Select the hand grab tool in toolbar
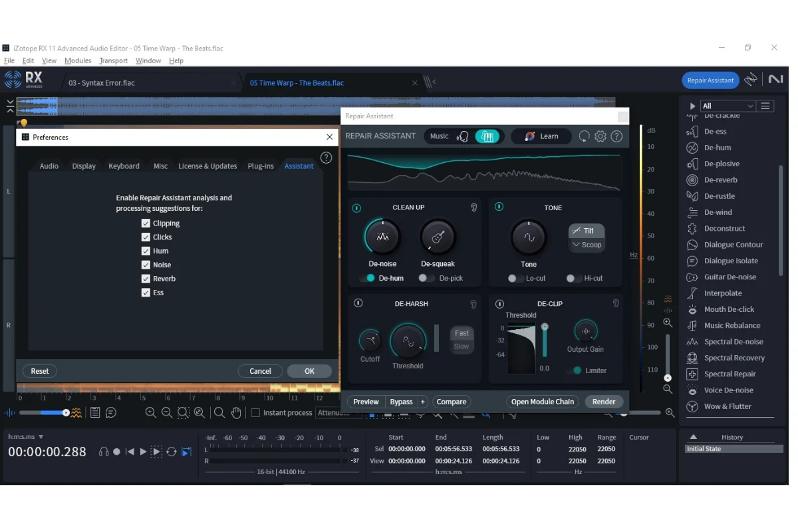Image resolution: width=798 pixels, height=532 pixels. click(236, 413)
